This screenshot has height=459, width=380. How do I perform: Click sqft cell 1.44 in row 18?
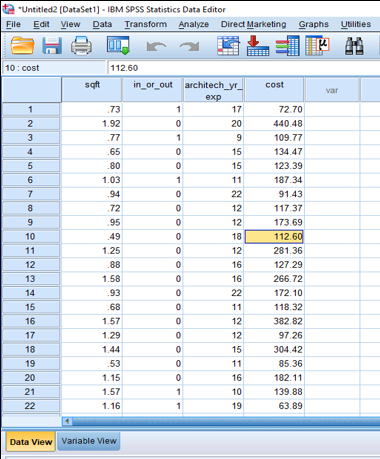92,349
